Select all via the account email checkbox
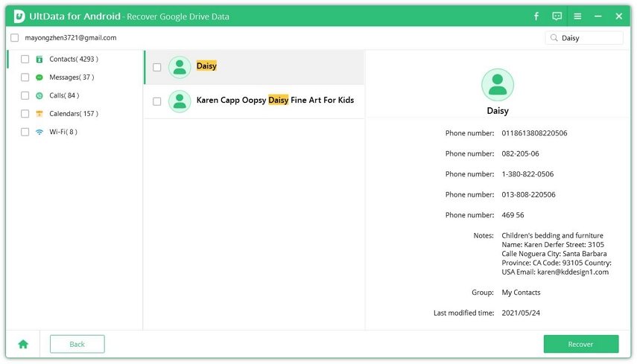Viewport: 637px width, 364px height. 15,38
